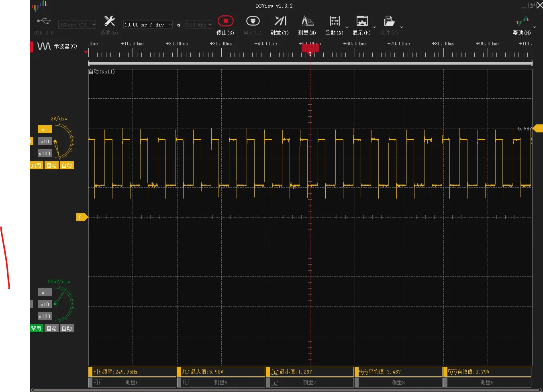This screenshot has width=543, height=392.
Task: Click the 测量8 measurement slot
Action: click(x=398, y=382)
